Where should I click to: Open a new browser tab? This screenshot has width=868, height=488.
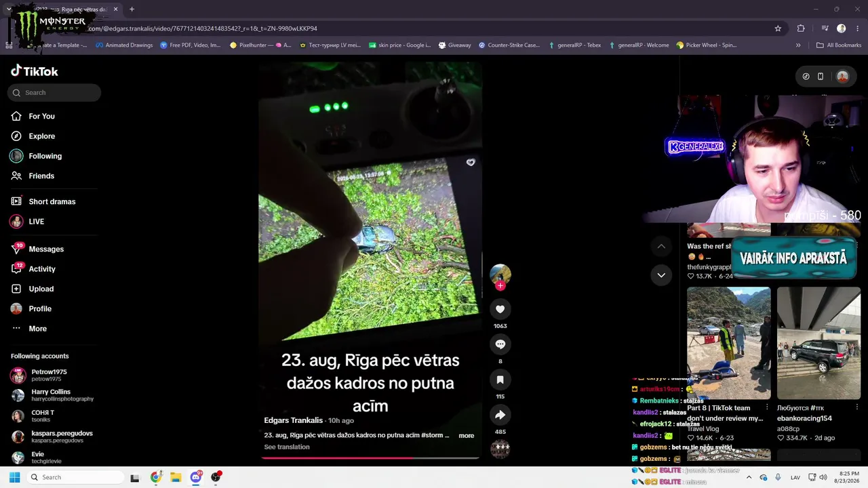132,9
